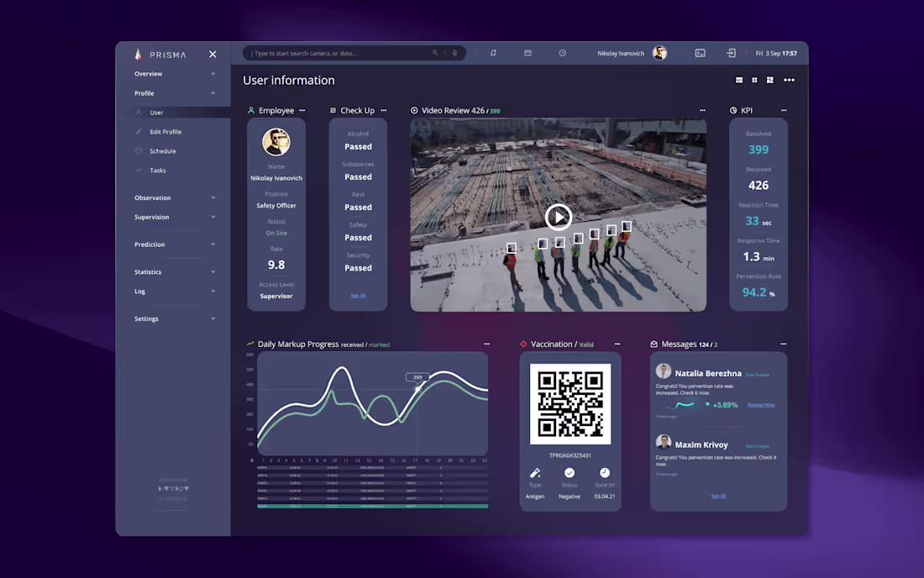
Task: Click the See All link under Messages
Action: 718,496
